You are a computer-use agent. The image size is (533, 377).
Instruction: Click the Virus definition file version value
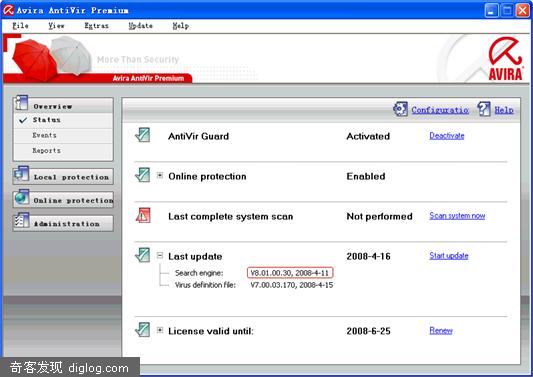292,285
